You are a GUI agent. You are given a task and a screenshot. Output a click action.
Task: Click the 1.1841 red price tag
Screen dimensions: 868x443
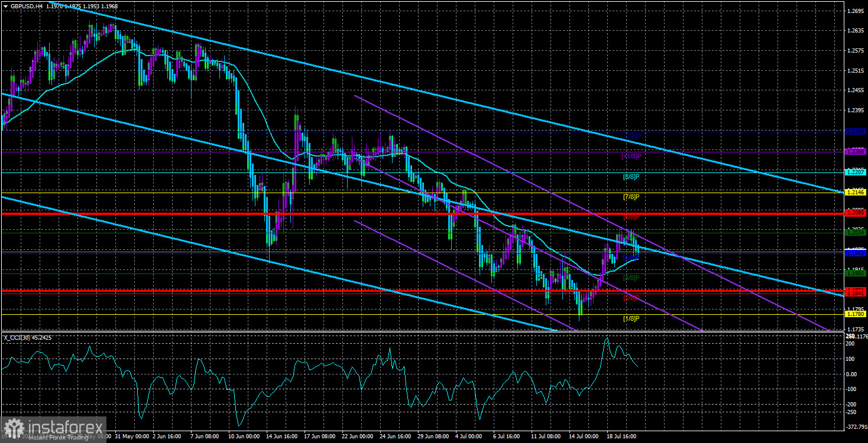pyautogui.click(x=856, y=293)
